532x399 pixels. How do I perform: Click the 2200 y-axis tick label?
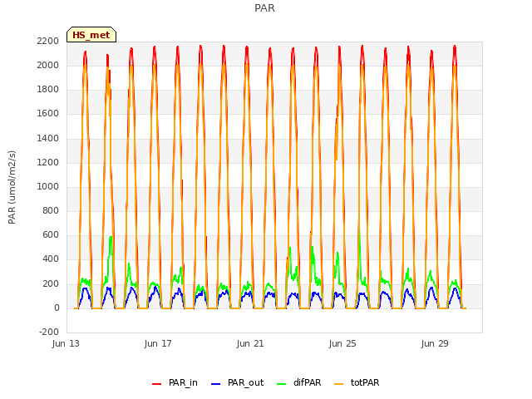[48, 41]
